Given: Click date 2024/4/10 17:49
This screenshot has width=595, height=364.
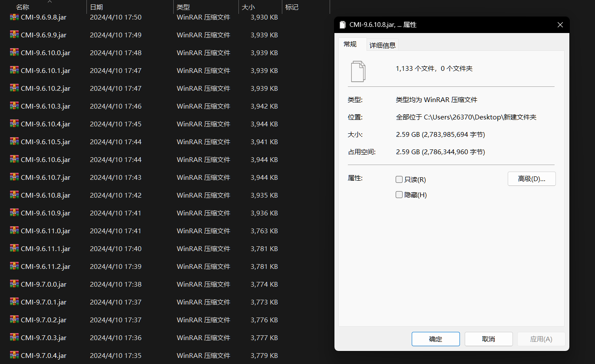Looking at the screenshot, I should point(116,35).
